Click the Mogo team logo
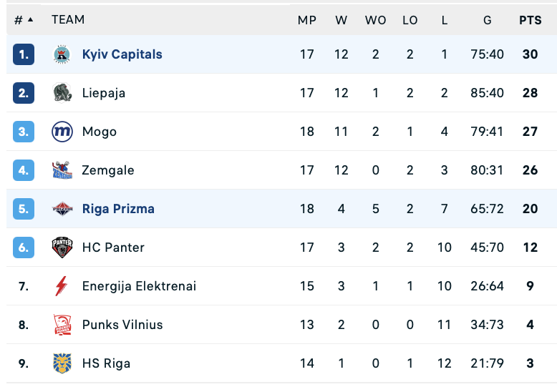 62,132
